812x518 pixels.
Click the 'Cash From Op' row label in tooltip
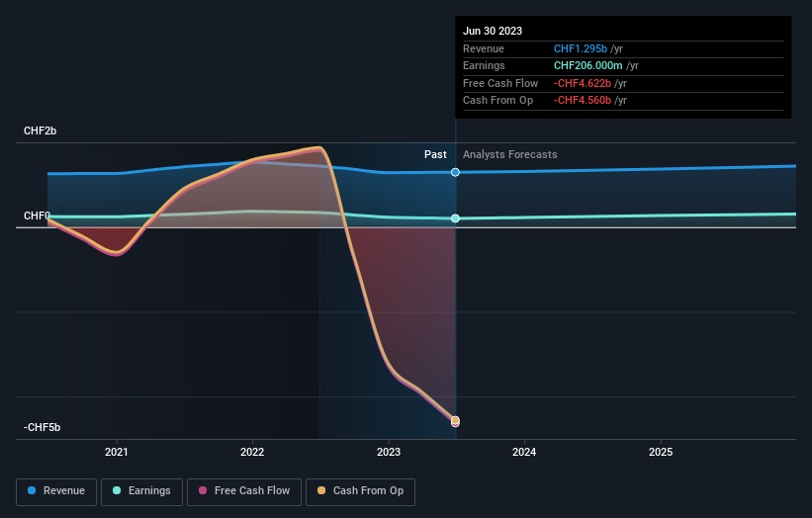pyautogui.click(x=497, y=101)
